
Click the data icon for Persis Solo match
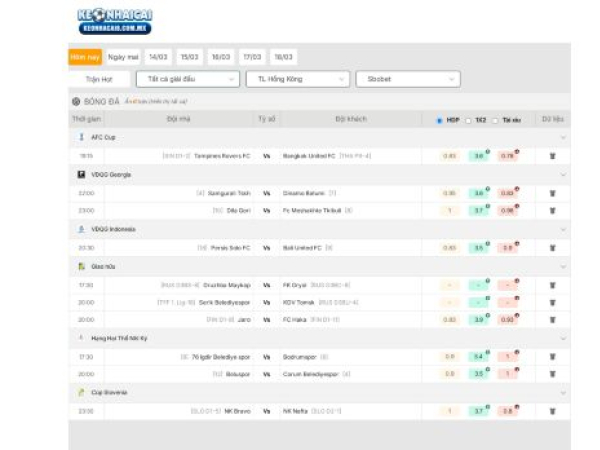pyautogui.click(x=552, y=247)
